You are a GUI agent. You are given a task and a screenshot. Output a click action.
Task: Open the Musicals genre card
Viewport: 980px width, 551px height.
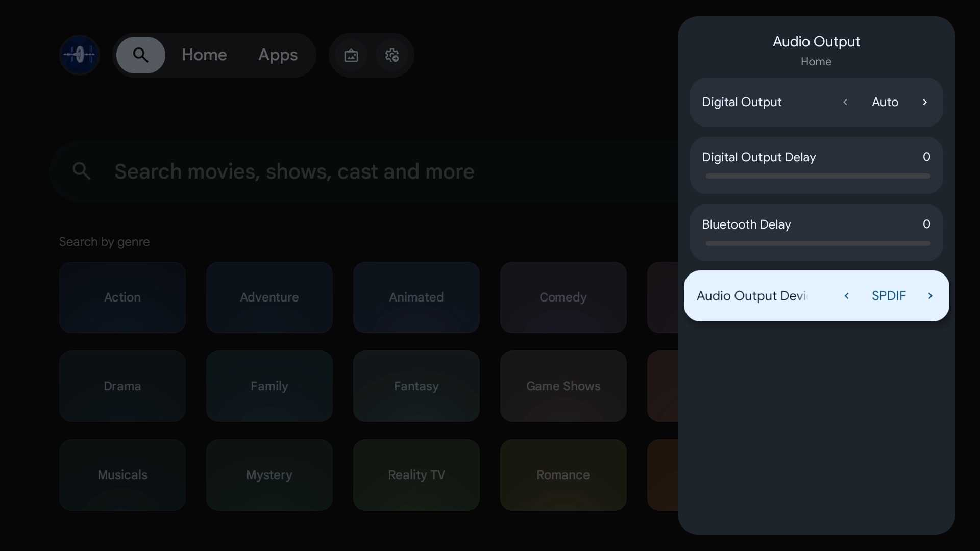tap(122, 475)
